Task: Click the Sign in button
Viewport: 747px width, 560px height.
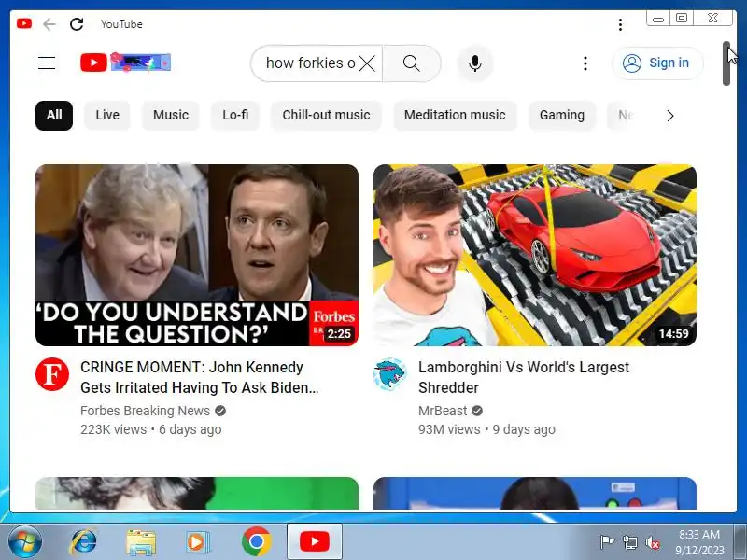Action: [657, 63]
